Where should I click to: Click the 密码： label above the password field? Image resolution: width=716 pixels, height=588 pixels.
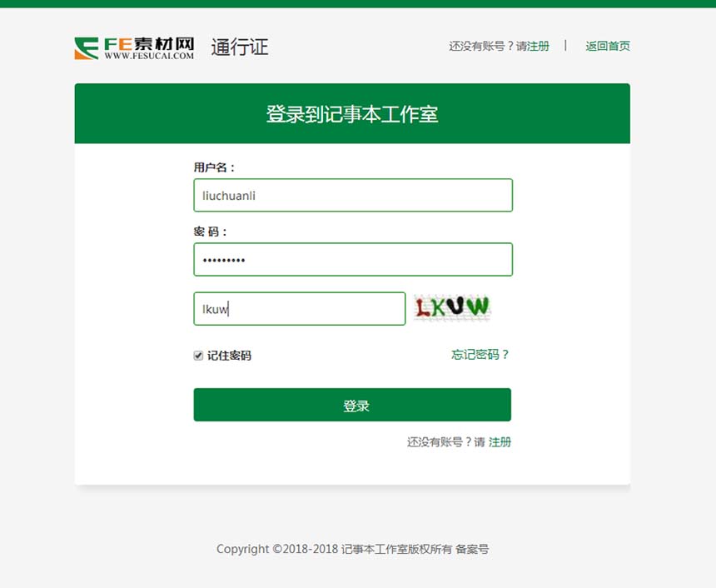[210, 232]
